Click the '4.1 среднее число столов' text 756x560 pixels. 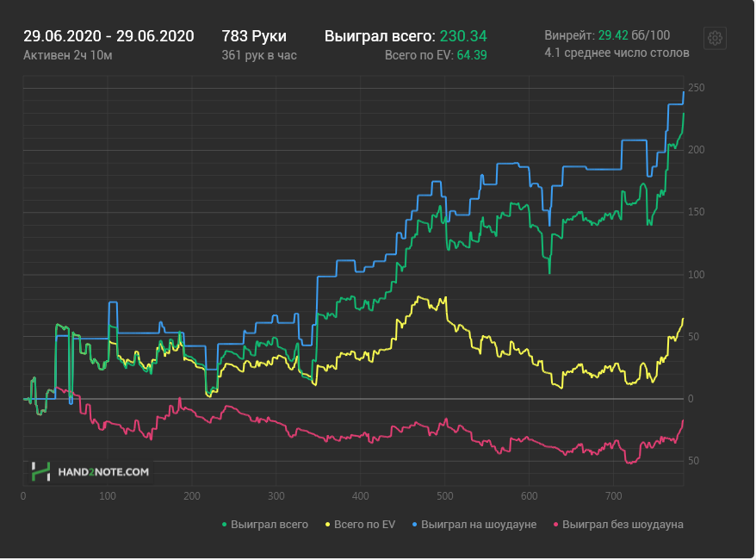tap(617, 53)
